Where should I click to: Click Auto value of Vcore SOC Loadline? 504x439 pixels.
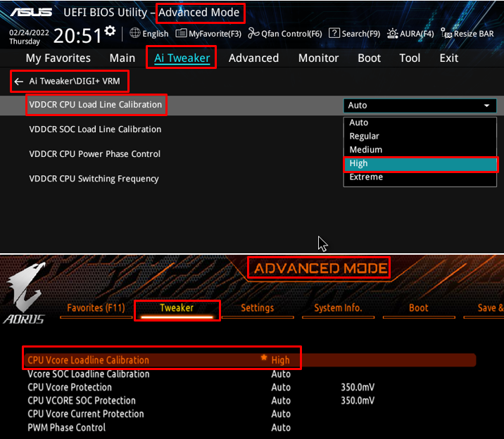[281, 374]
